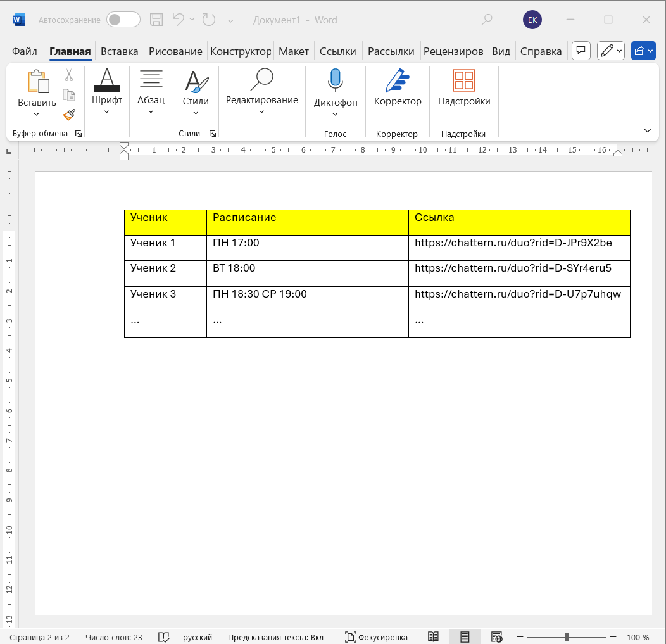The width and height of the screenshot is (666, 644).
Task: Open the Вставка ribbon tab
Action: pyautogui.click(x=119, y=51)
